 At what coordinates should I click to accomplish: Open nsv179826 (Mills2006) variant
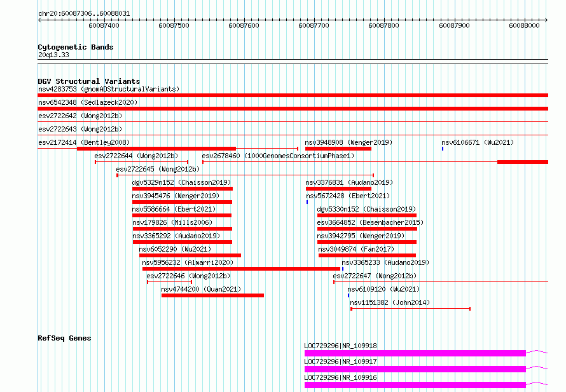(172, 222)
